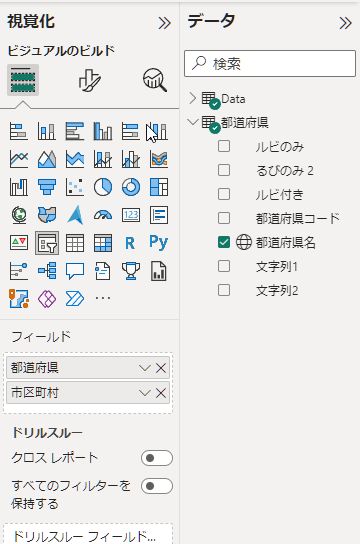This screenshot has height=544, width=360.
Task: Select the smart narrative visual
Action: pyautogui.click(x=103, y=271)
